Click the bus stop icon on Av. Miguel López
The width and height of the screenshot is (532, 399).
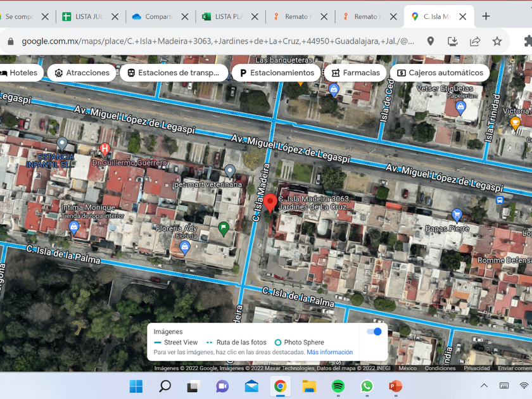[500, 200]
